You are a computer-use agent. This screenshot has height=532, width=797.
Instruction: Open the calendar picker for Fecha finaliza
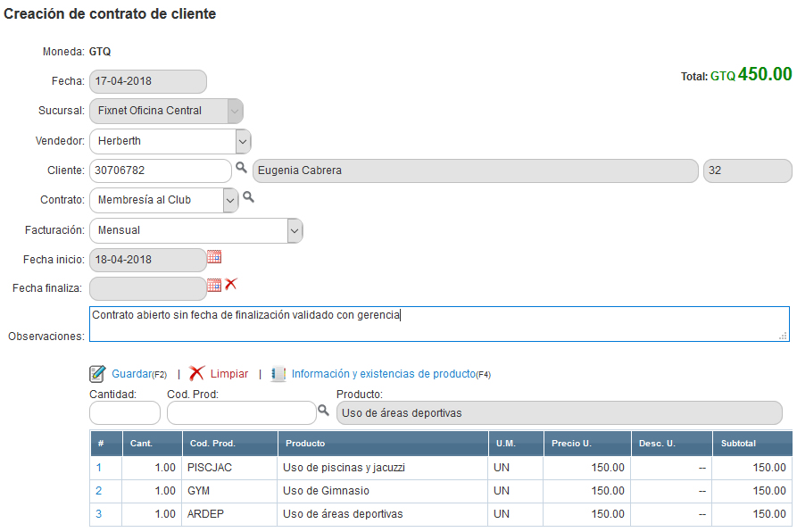214,286
